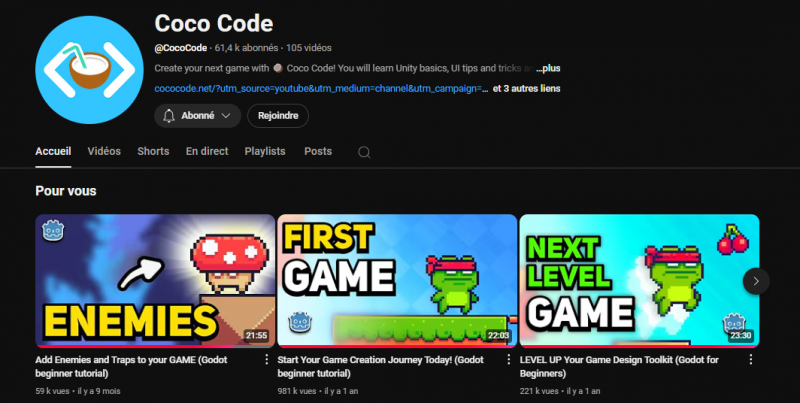Switch to the Shorts tab
Screen dimensions: 800x403
point(153,151)
